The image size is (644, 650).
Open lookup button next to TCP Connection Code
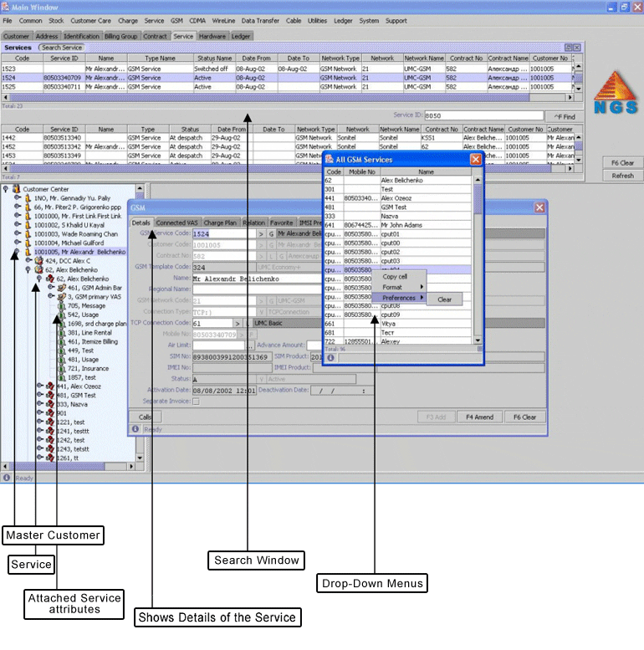click(x=238, y=324)
